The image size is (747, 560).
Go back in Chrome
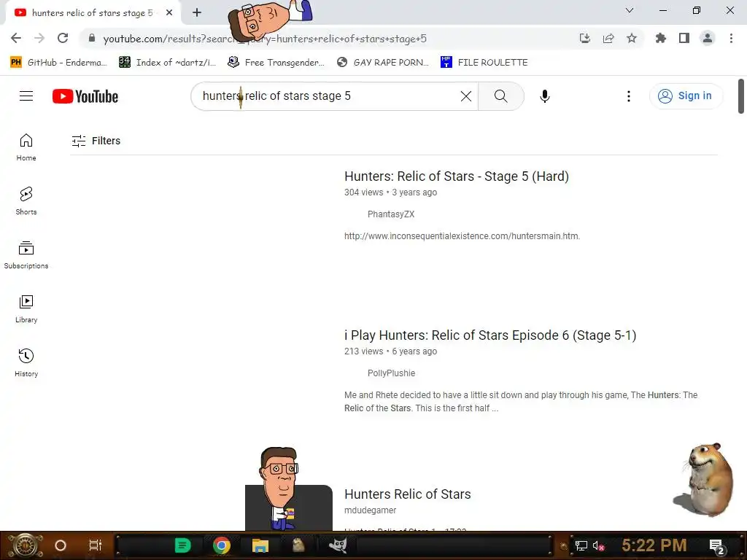coord(16,38)
